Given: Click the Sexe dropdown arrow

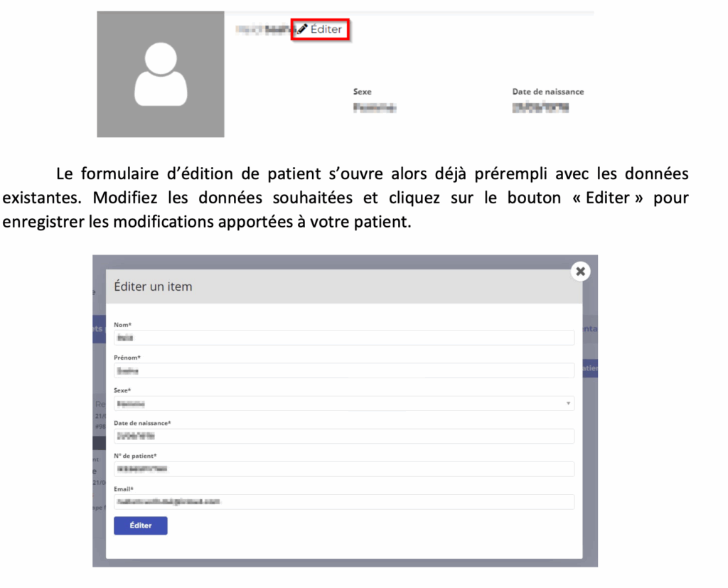Looking at the screenshot, I should (568, 403).
